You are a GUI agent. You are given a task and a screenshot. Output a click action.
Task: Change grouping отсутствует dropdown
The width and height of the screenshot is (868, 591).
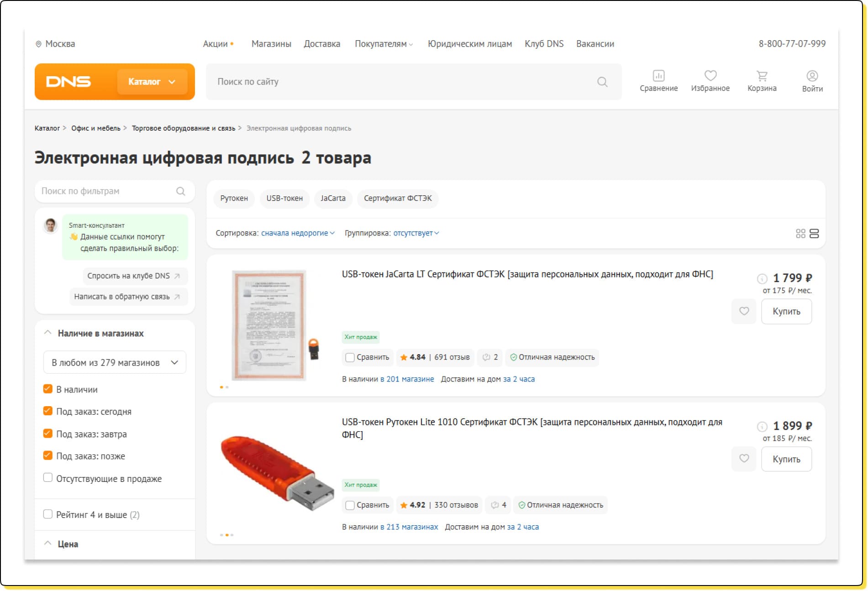point(416,233)
